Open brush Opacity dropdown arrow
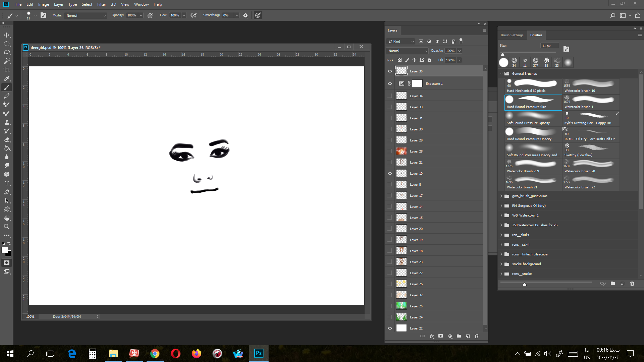 tap(141, 15)
